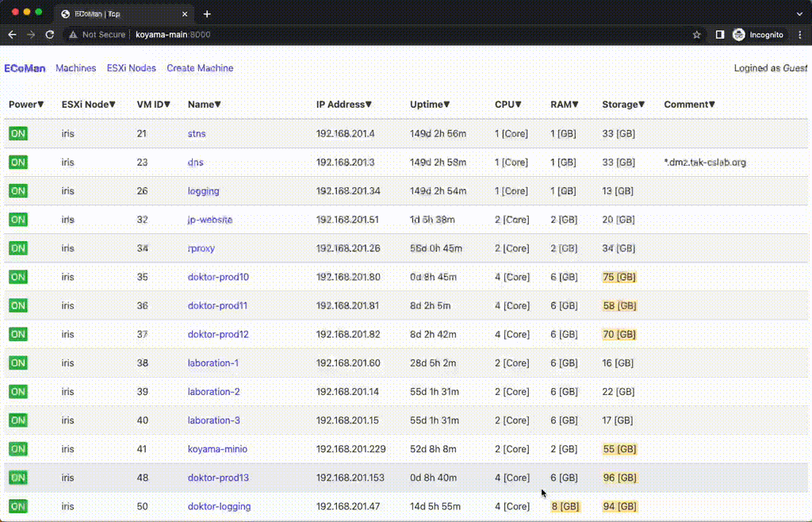Go back with the browser back arrow
The image size is (812, 522).
(13, 35)
